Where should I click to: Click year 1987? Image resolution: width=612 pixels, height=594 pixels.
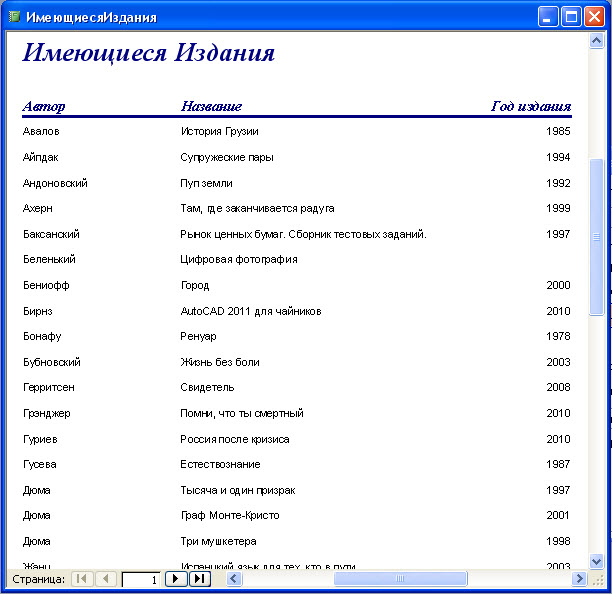[558, 464]
